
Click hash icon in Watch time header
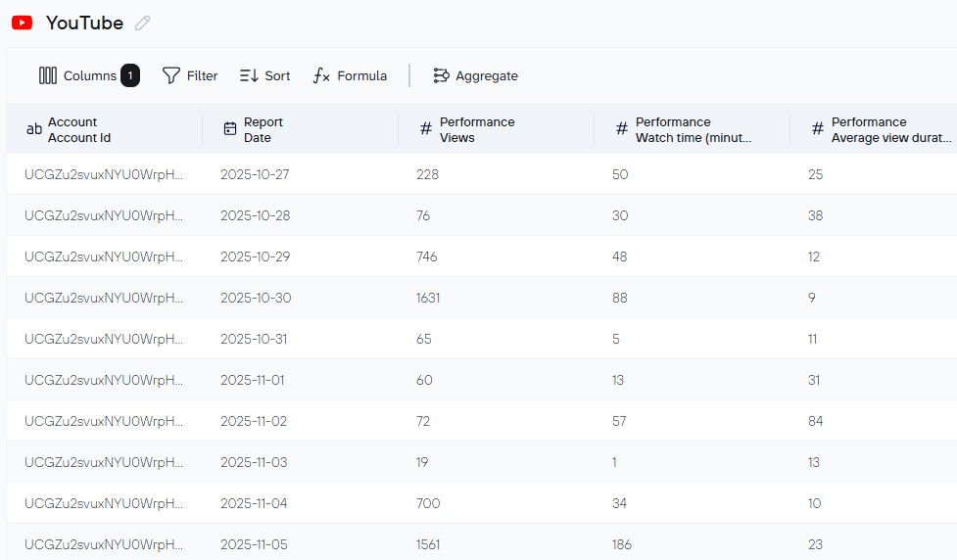[622, 129]
